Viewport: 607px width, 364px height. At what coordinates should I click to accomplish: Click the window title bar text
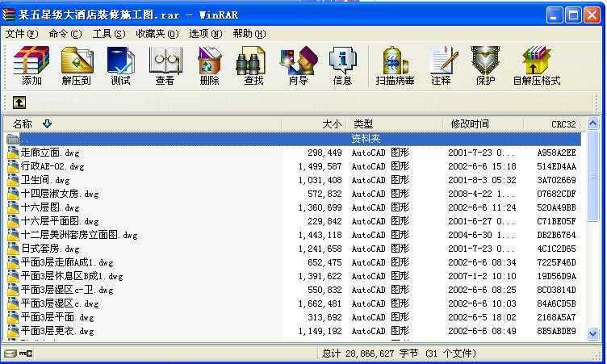tap(128, 15)
